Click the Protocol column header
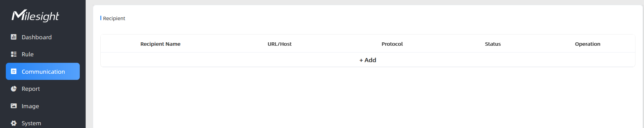 392,44
